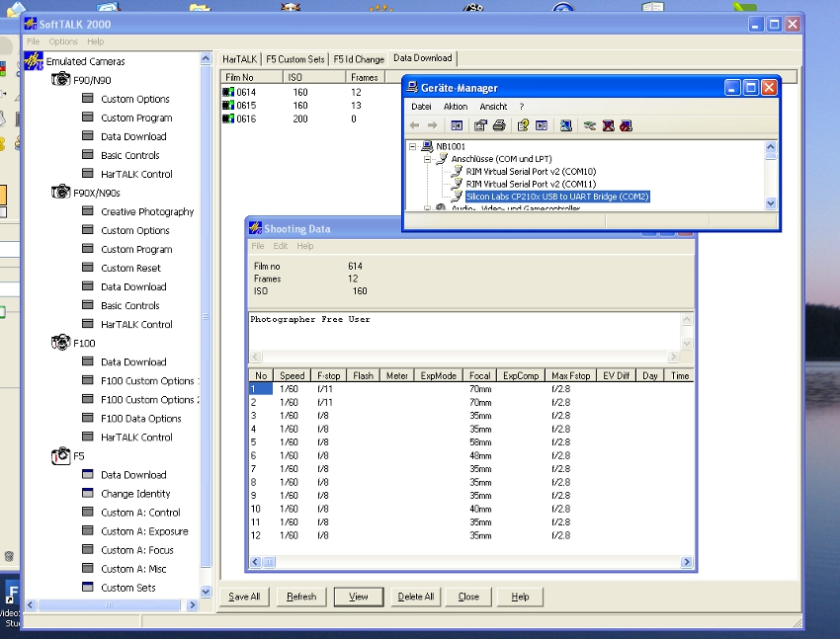Click the scroll up arrow in Geräte-Manager device list

coord(771,146)
